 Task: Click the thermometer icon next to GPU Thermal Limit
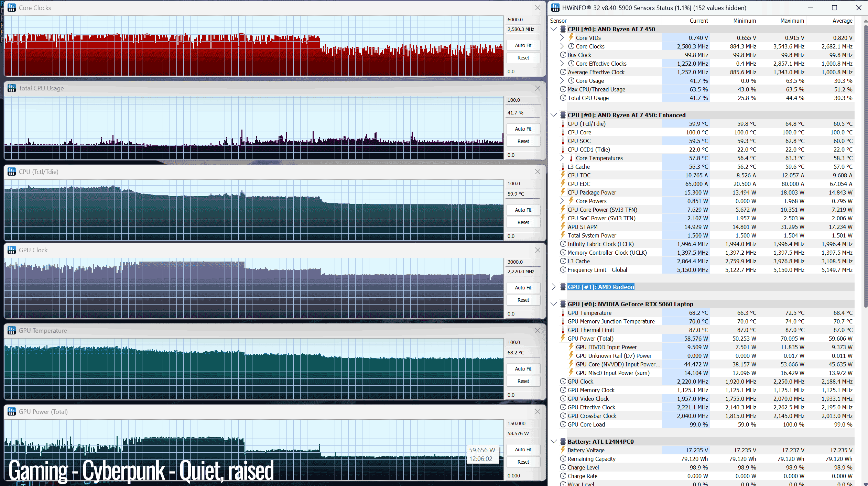pyautogui.click(x=563, y=330)
